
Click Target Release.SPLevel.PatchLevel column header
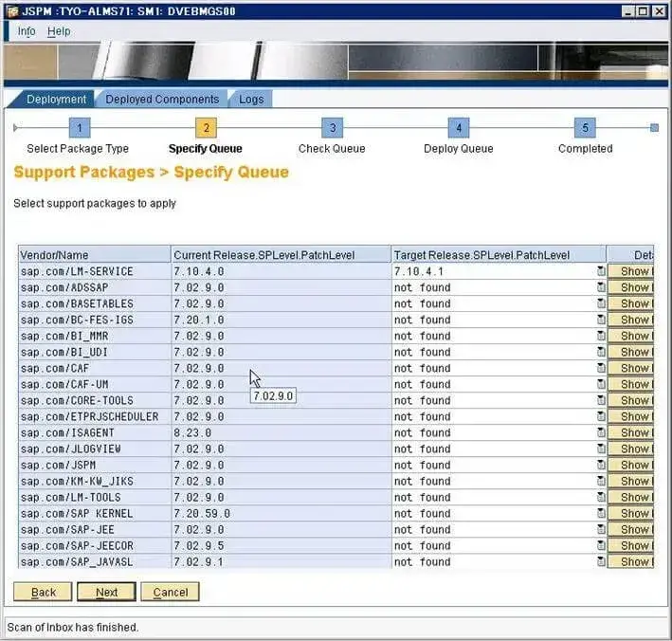click(499, 255)
